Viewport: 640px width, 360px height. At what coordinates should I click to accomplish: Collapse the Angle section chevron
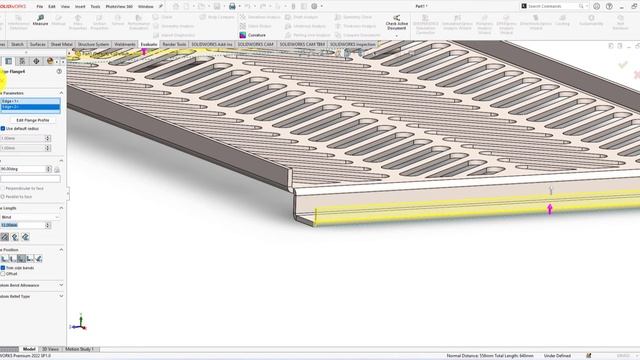[x=61, y=161]
